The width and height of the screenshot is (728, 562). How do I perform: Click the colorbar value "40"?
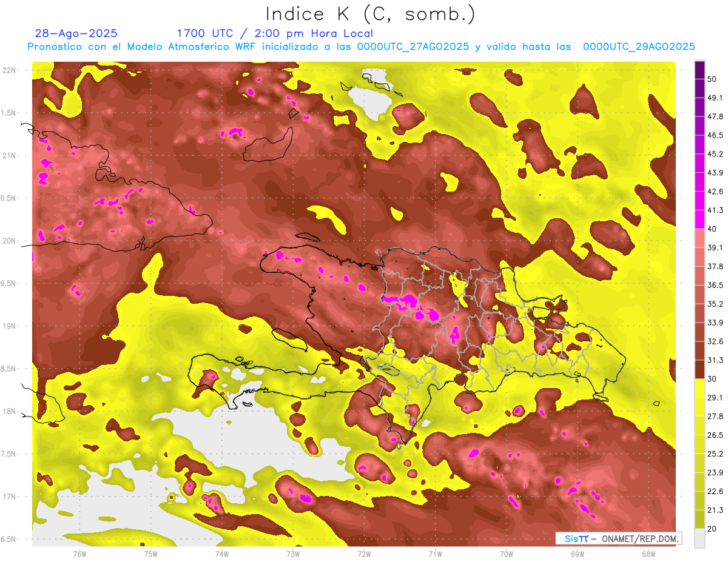[x=713, y=229]
